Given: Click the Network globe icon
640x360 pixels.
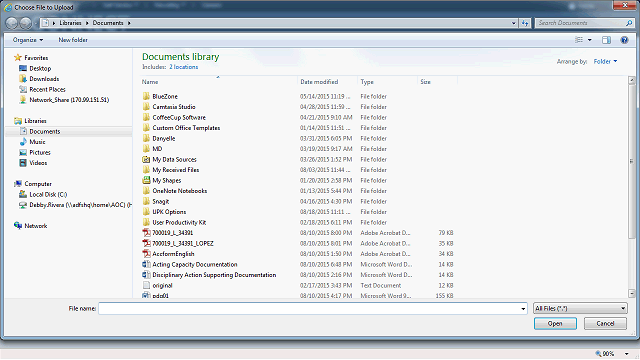Looking at the screenshot, I should tap(18, 226).
